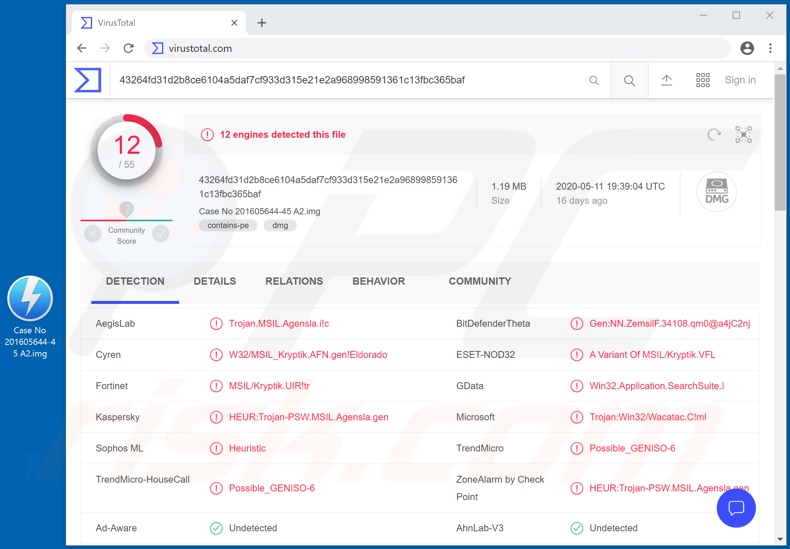Click the virustotal.com address bar
The height and width of the screenshot is (549, 790).
coord(437,48)
